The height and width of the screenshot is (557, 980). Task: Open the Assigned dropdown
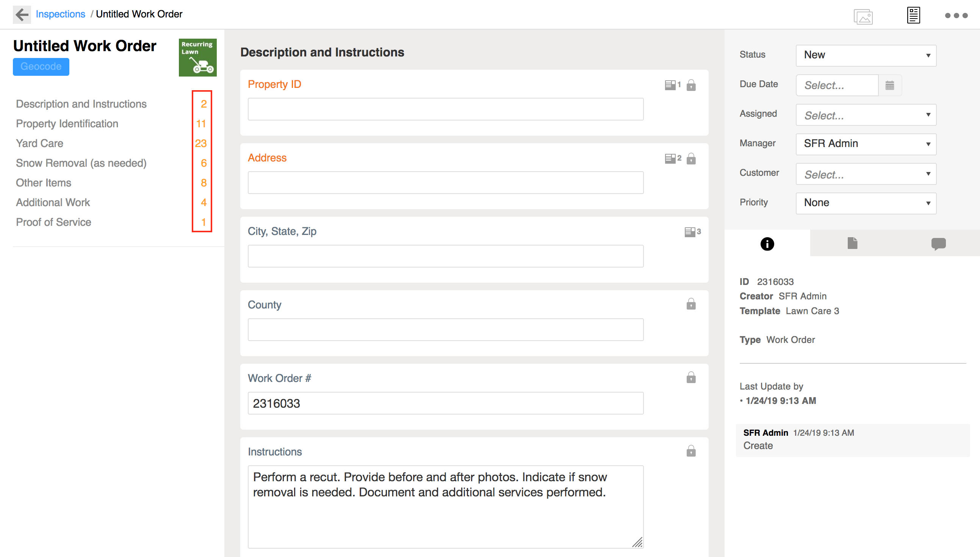(x=866, y=115)
